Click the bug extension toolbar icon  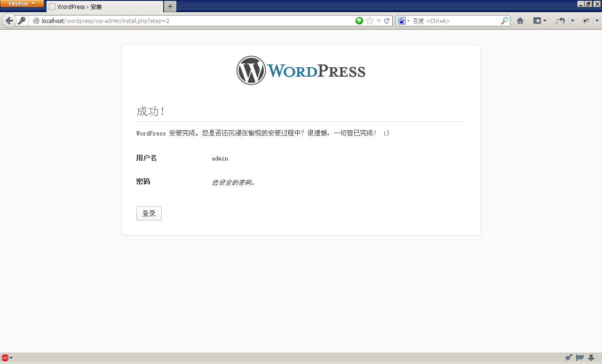(586, 21)
